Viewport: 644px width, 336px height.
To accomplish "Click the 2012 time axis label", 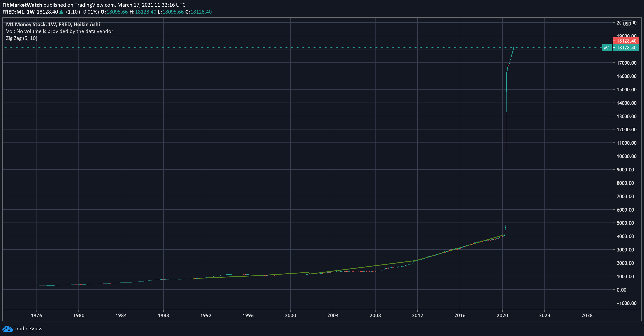I will [418, 315].
